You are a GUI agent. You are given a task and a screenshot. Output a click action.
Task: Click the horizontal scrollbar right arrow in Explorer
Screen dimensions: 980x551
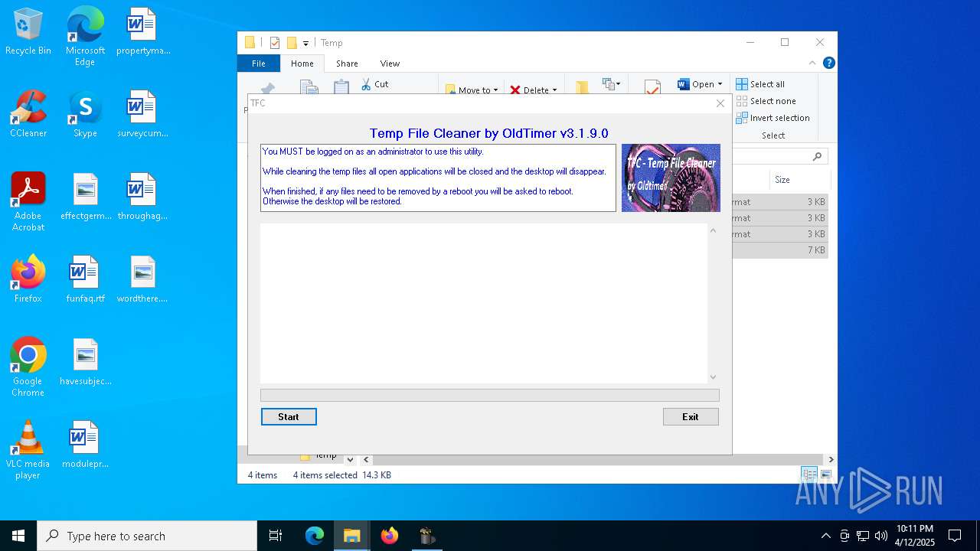[x=831, y=460]
